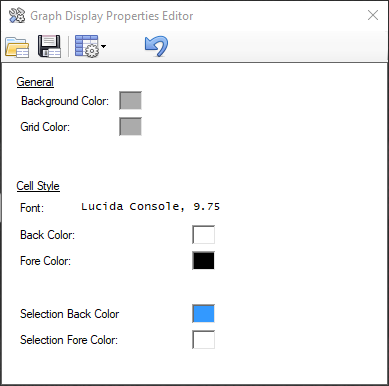Viewport: 389px width, 386px height.
Task: Click the Selection Back Color label
Action: pos(69,314)
